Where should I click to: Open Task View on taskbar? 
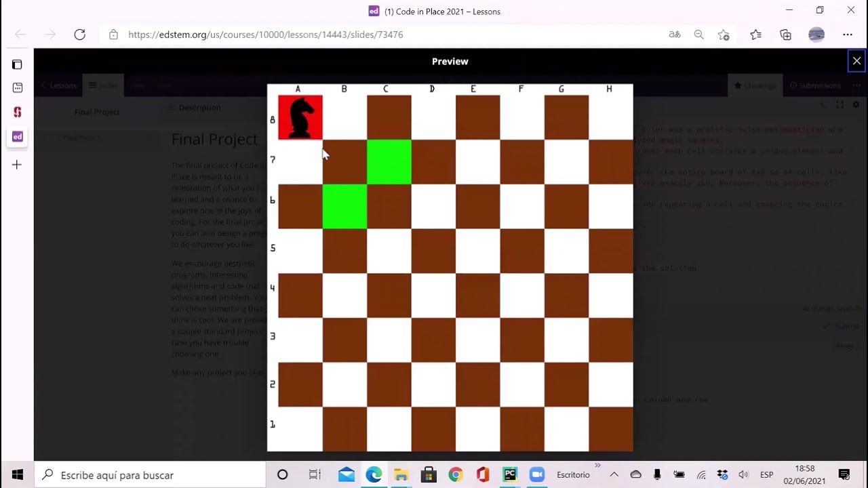(314, 474)
